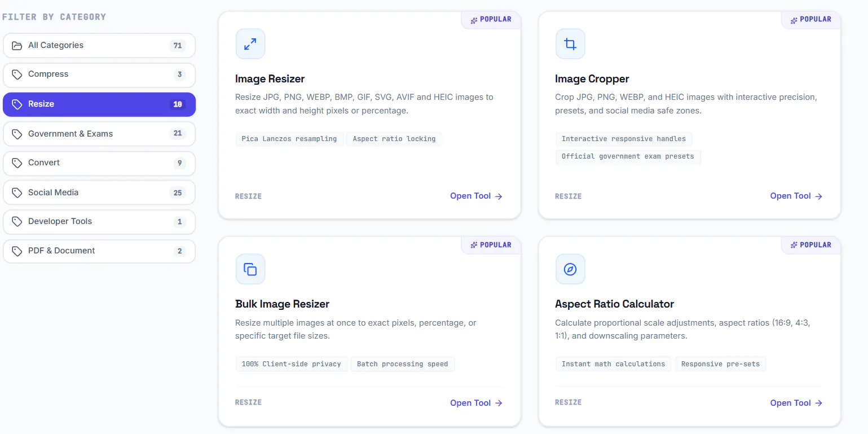Viewport: 868px width, 434px height.
Task: Show All Categories filter
Action: pos(99,46)
